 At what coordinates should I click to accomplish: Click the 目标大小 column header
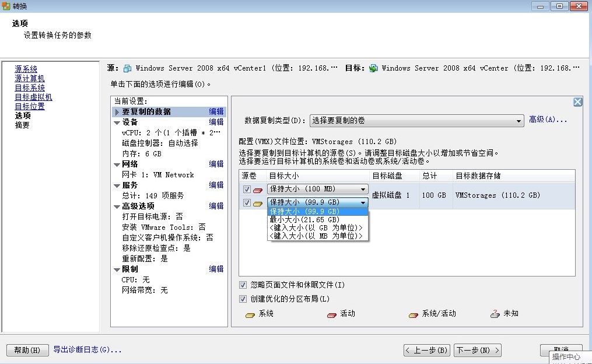[x=317, y=176]
